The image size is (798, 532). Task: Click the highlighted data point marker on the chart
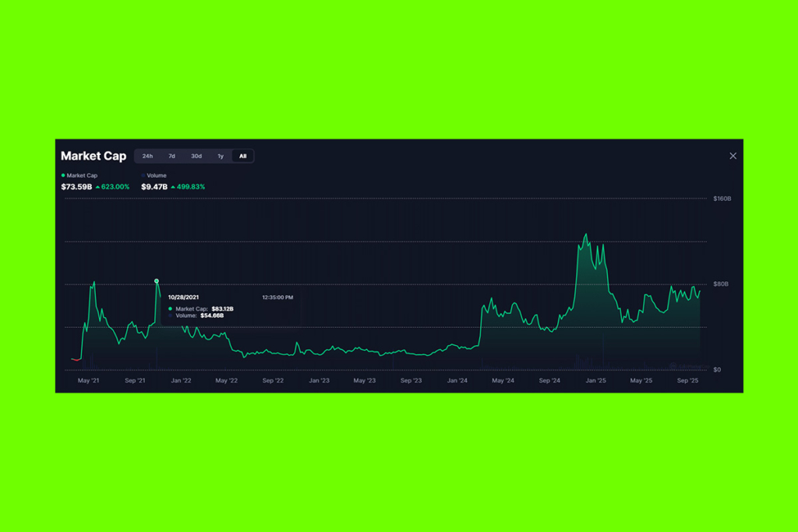coord(157,280)
